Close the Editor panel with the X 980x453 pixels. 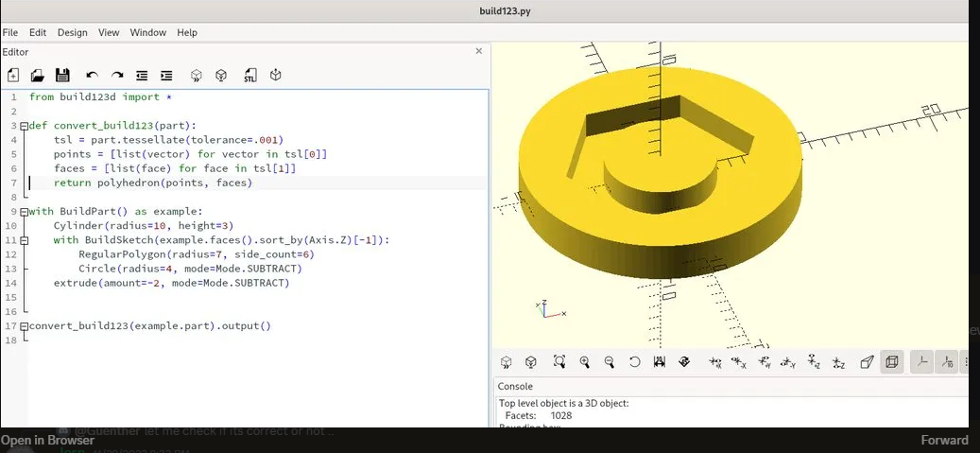[x=478, y=51]
